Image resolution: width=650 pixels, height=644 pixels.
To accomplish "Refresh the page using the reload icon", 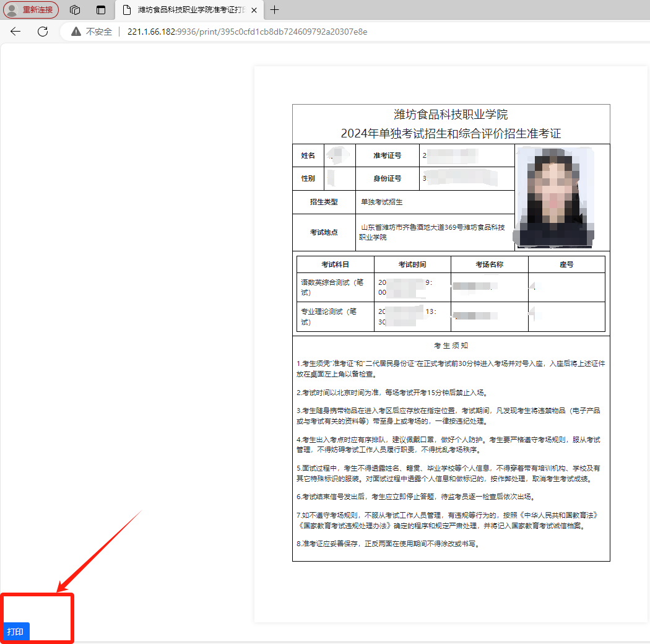I will pos(43,32).
